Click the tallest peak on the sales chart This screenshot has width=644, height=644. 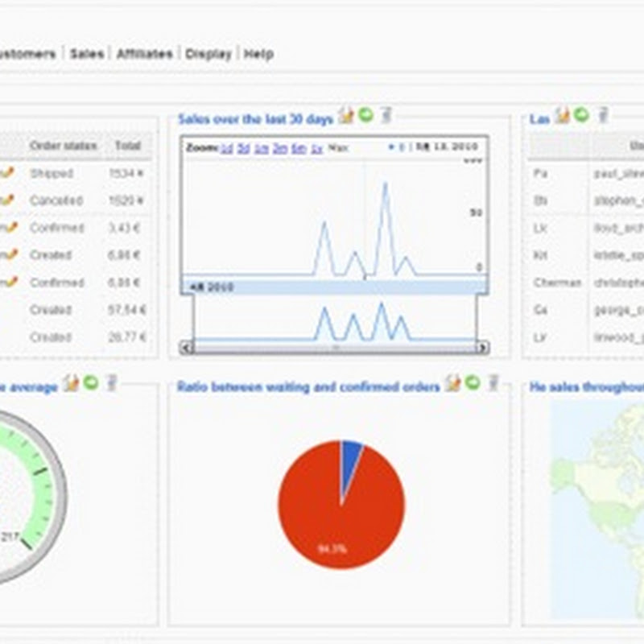click(x=386, y=185)
